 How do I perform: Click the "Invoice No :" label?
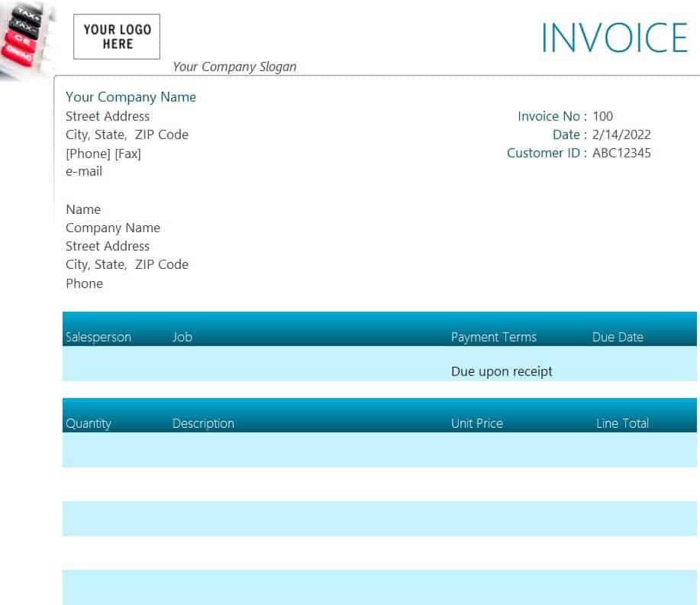[552, 116]
